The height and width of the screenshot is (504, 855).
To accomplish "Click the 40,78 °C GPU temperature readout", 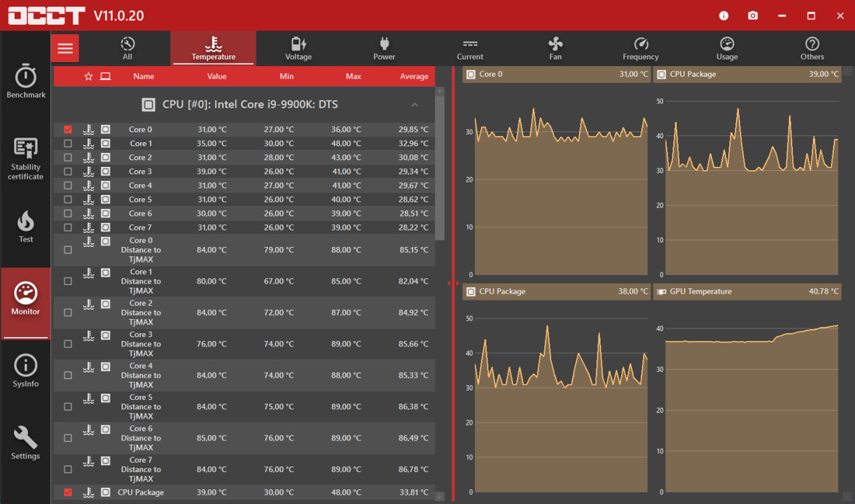I will [x=822, y=292].
